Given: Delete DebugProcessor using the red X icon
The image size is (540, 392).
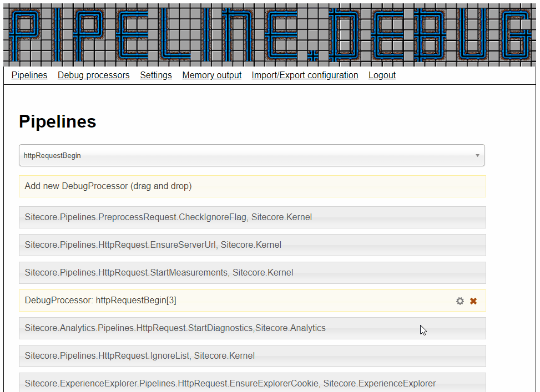Looking at the screenshot, I should pyautogui.click(x=473, y=301).
